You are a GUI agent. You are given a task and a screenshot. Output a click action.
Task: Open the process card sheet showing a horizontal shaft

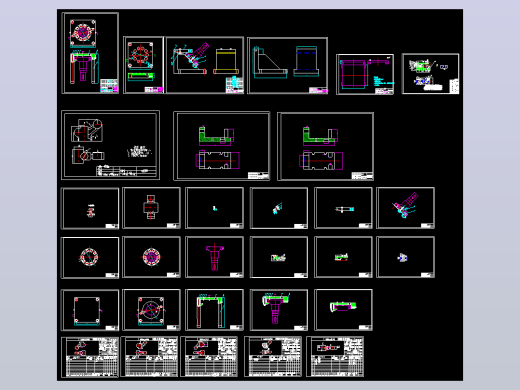tap(335, 357)
